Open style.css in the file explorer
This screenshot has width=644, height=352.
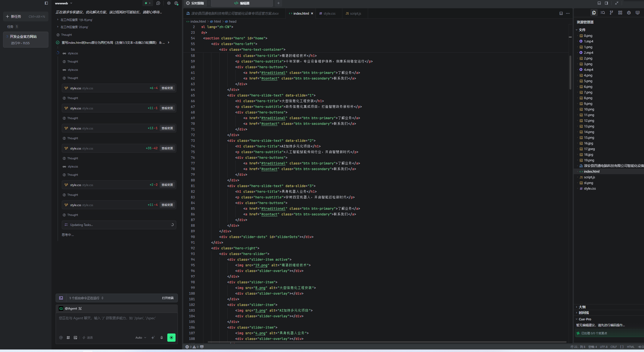coord(590,188)
